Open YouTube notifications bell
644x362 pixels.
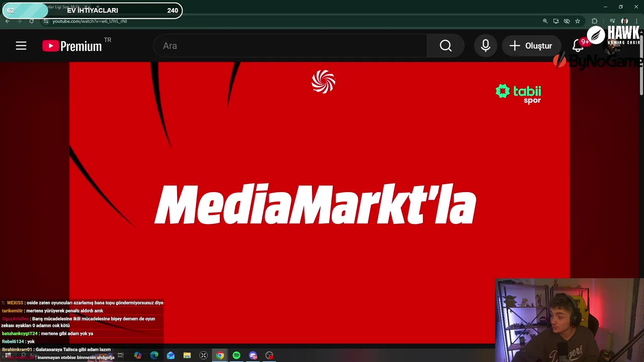point(578,46)
